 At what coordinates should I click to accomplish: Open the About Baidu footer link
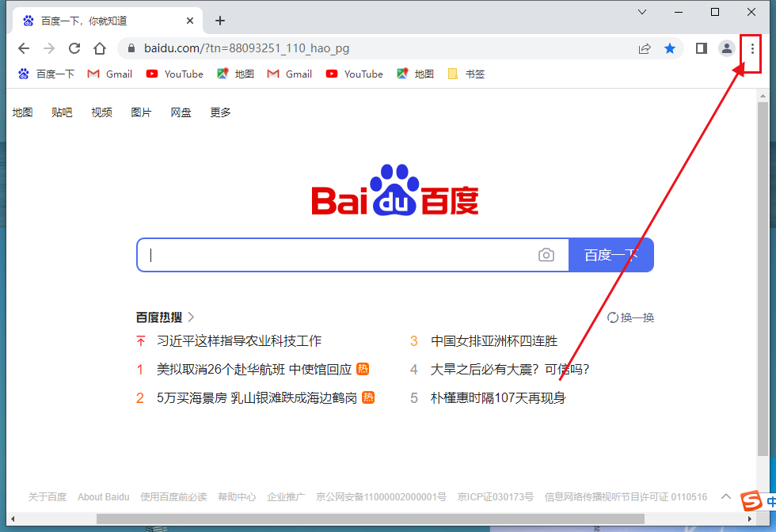click(104, 497)
